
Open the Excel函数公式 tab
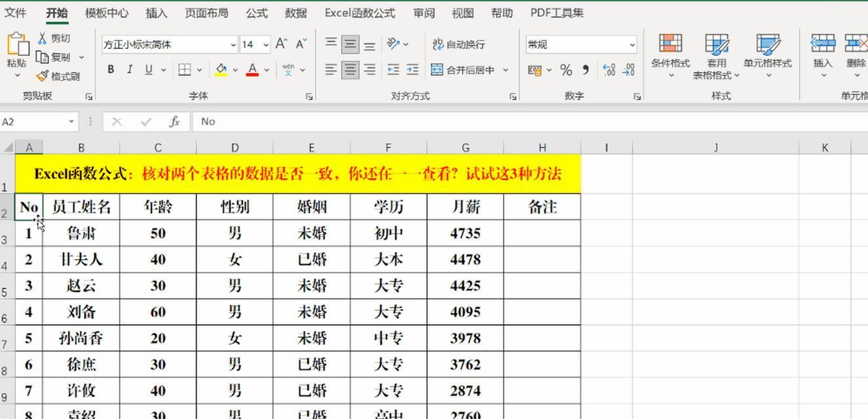point(360,13)
